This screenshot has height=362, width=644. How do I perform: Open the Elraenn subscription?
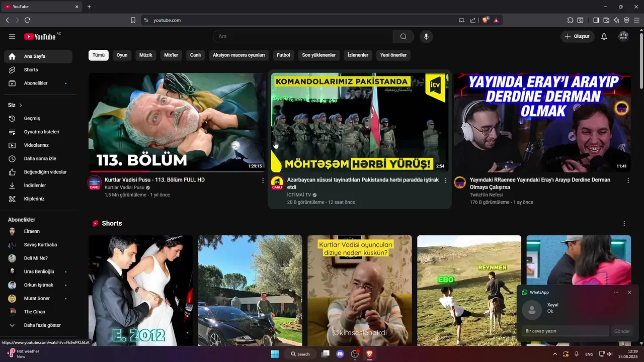pyautogui.click(x=38, y=231)
